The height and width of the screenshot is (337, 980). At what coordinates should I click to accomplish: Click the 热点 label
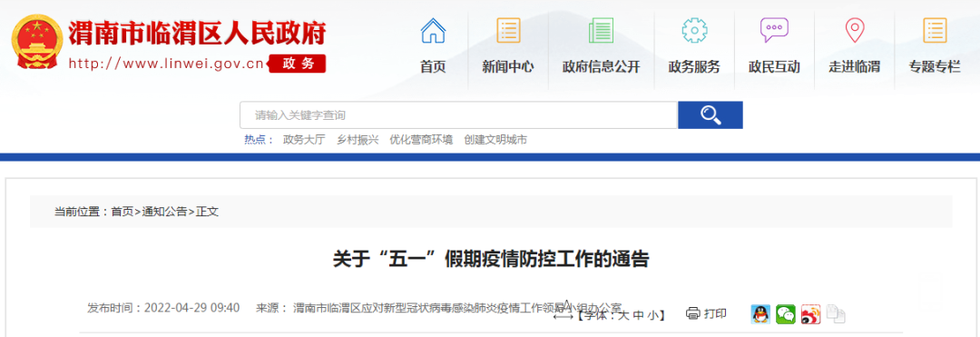point(259,140)
